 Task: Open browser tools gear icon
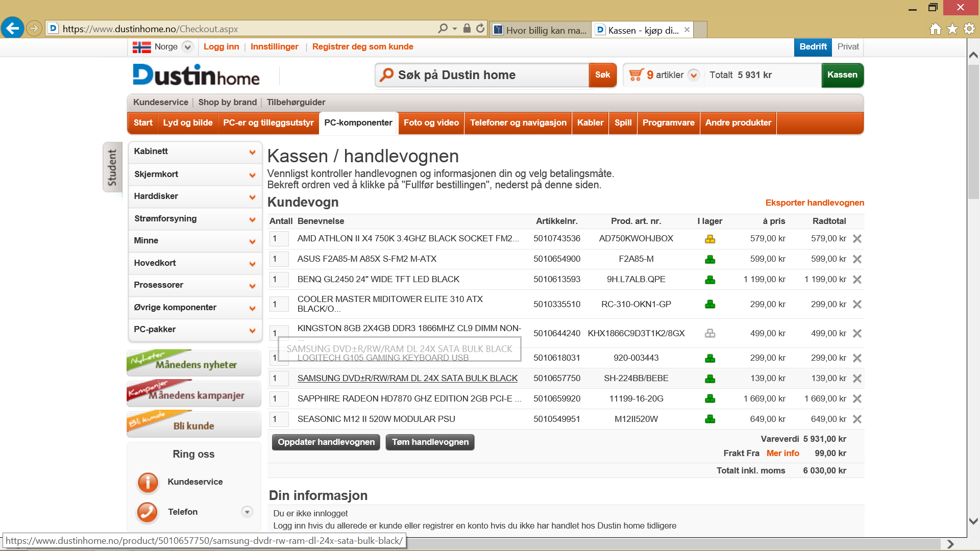pyautogui.click(x=969, y=29)
